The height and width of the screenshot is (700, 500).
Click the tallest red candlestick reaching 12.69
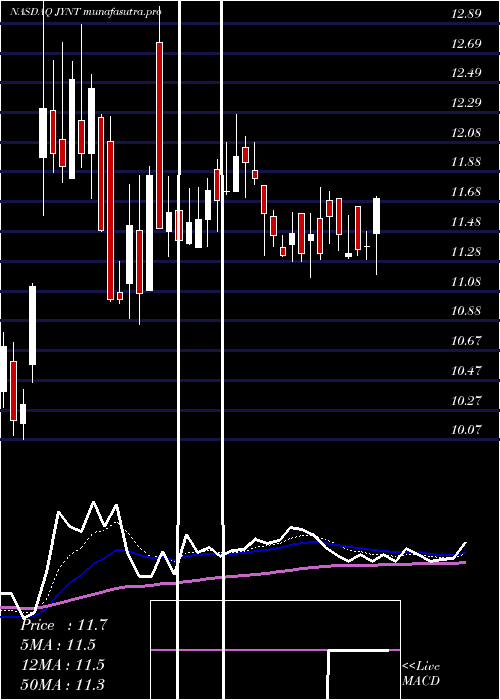tap(159, 135)
